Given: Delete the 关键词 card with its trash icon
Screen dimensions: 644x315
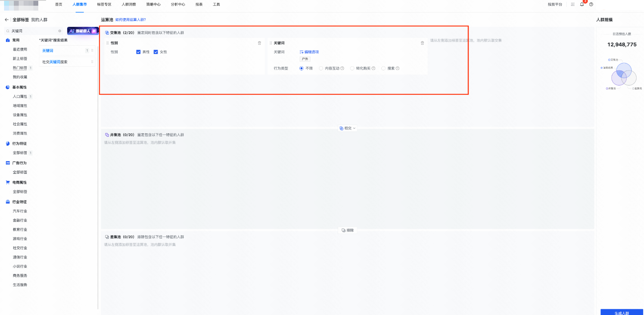Looking at the screenshot, I should (422, 43).
